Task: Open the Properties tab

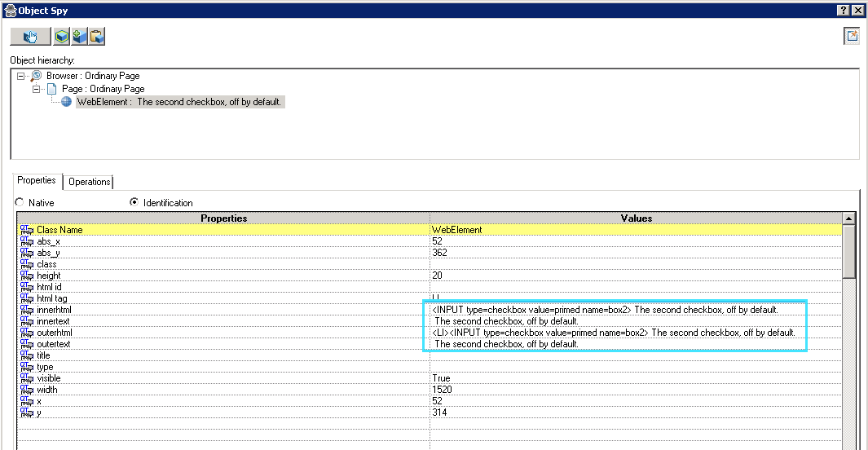Action: point(37,180)
